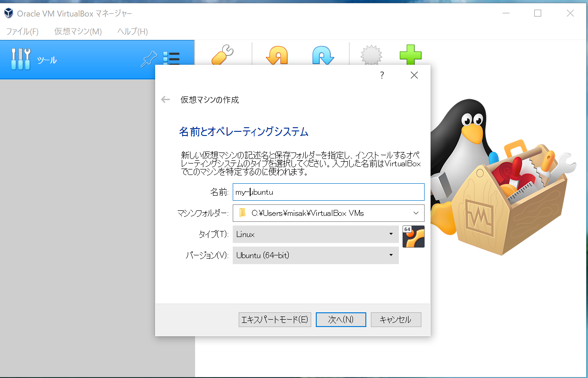Viewport: 588px width, 378px height.
Task: Maximize the VirtualBox Manager window
Action: click(538, 13)
